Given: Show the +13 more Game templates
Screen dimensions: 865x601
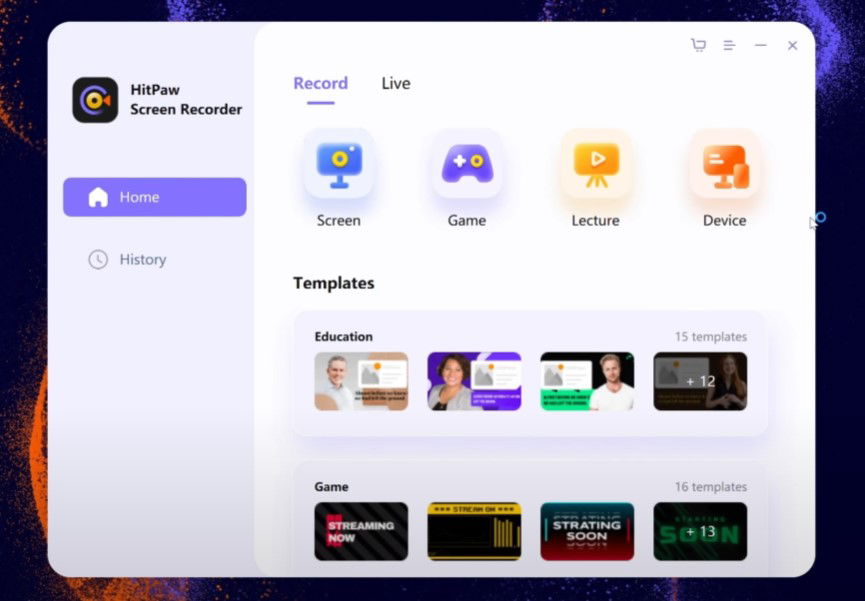Looking at the screenshot, I should coord(701,531).
